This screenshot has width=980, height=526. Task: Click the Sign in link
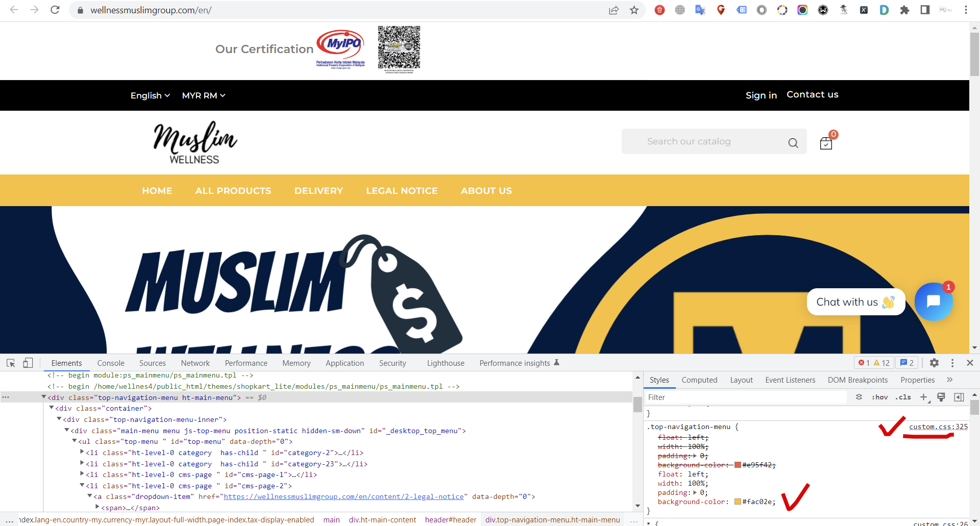point(761,95)
